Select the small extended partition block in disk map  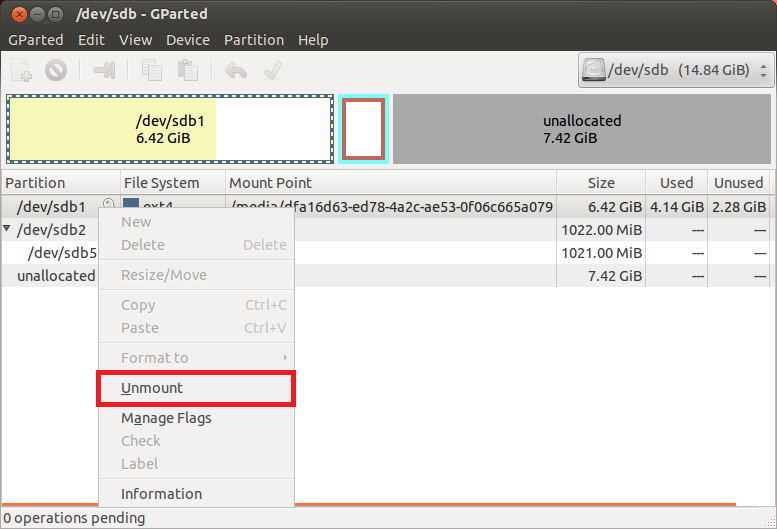coord(364,129)
